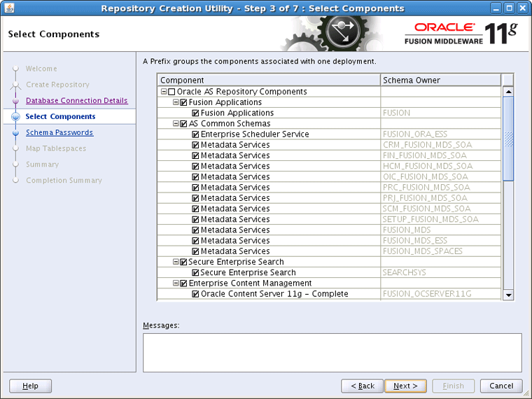532x399 pixels.
Task: Click the FUSION_ORA_ESS schema owner cell
Action: [441, 134]
